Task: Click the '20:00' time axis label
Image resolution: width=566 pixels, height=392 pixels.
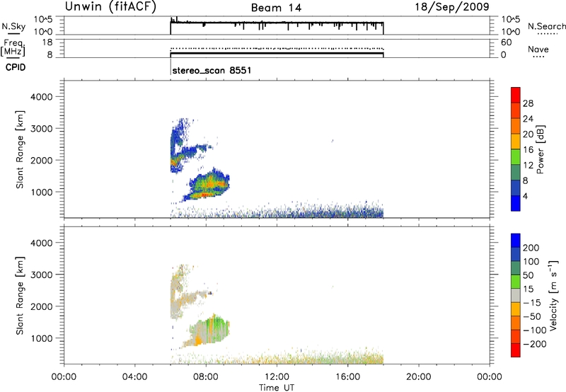Action: 419,377
